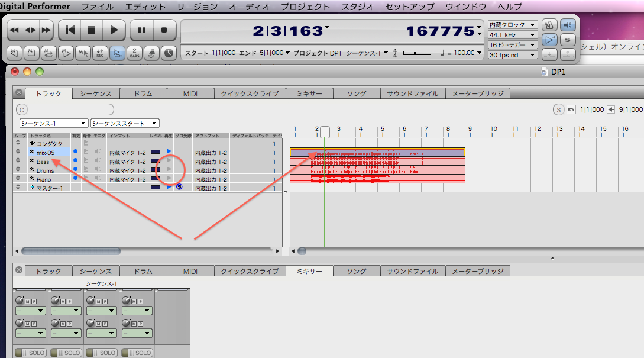This screenshot has height=358, width=644.
Task: Click SOLO on the fourth mixer channel
Action: pos(137,353)
